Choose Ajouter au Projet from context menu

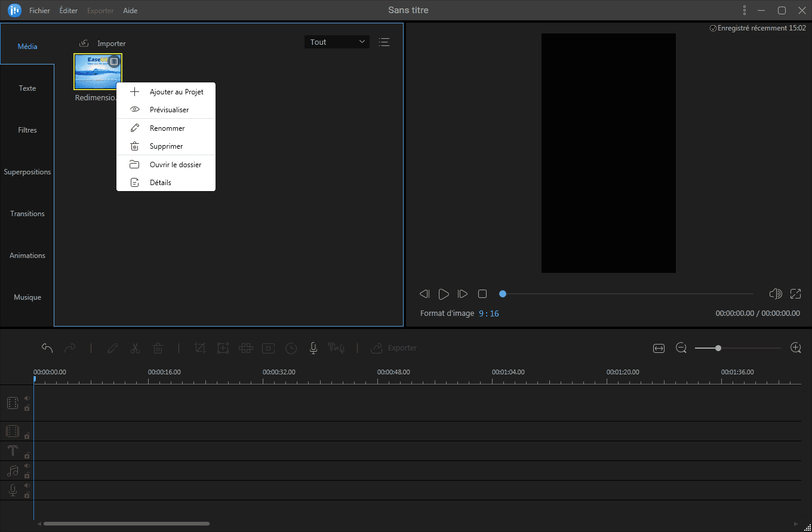coord(166,92)
